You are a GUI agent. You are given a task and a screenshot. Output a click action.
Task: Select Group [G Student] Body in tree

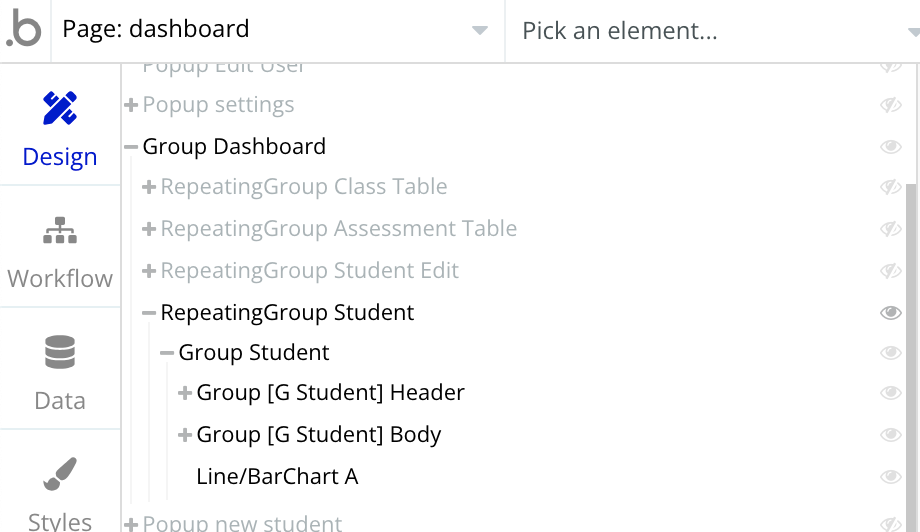[318, 435]
